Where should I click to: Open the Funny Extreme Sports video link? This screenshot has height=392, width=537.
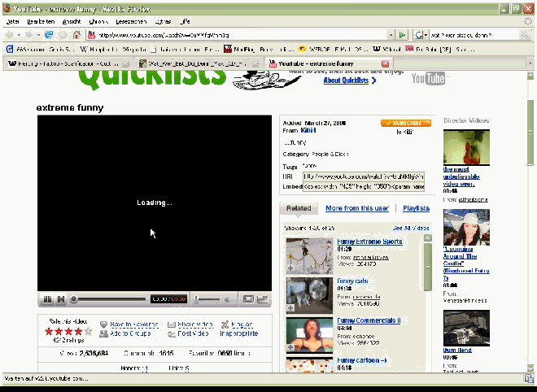click(369, 242)
